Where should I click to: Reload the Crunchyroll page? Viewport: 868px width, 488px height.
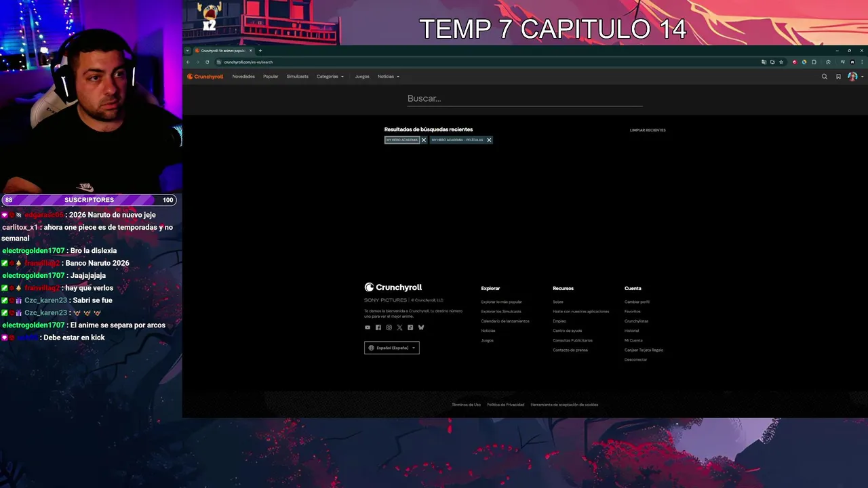click(208, 62)
